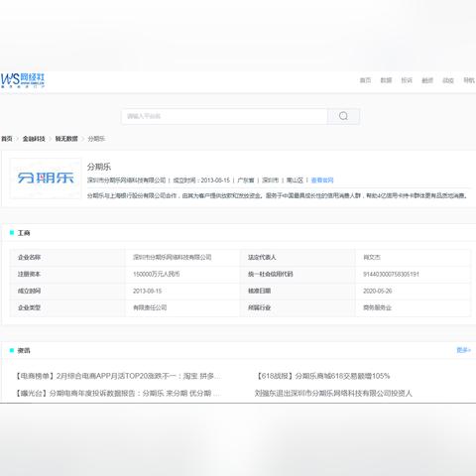
Task: Open 首页 in the top navigation
Action: coord(365,80)
